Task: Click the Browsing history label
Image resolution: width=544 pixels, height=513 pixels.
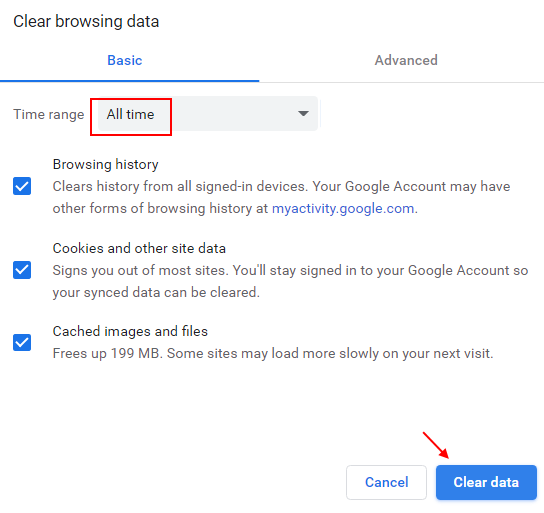Action: coord(105,164)
